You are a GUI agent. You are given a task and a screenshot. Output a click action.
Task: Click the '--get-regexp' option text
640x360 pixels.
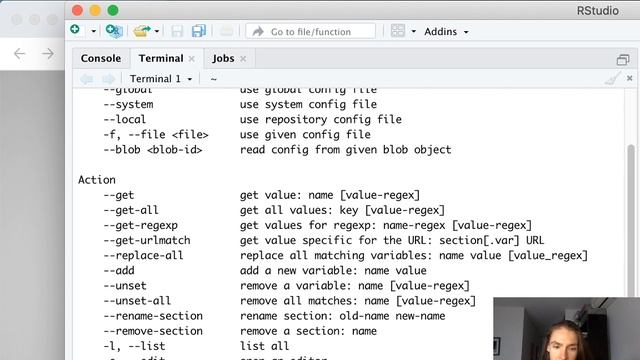140,225
